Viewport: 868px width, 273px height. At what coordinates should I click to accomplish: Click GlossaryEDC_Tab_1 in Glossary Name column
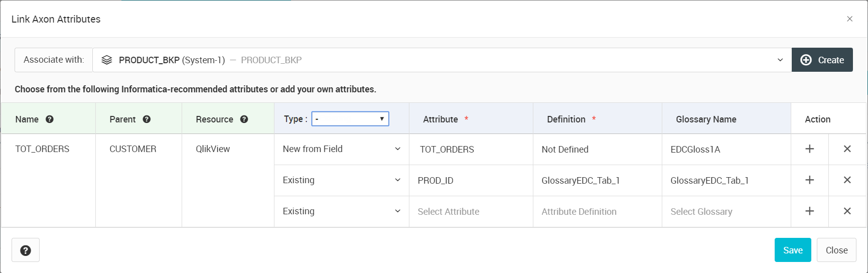pyautogui.click(x=727, y=181)
